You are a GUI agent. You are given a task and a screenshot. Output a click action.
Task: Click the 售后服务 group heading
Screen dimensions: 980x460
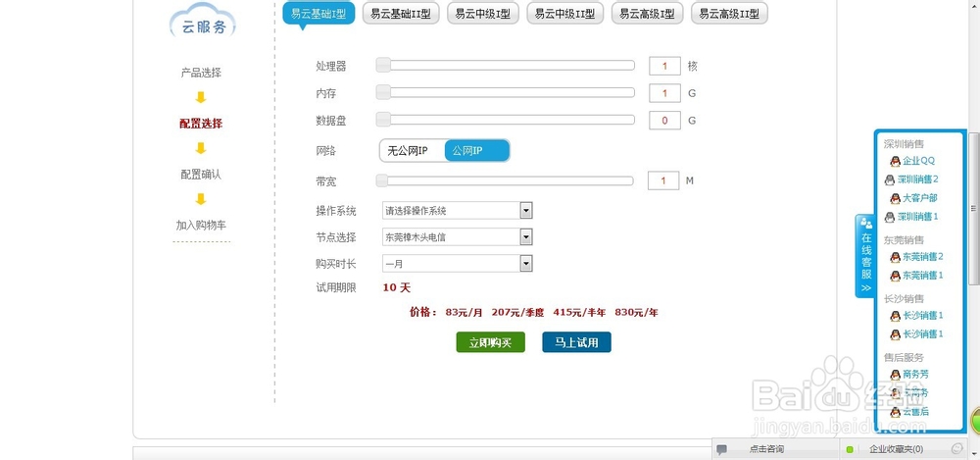point(904,357)
